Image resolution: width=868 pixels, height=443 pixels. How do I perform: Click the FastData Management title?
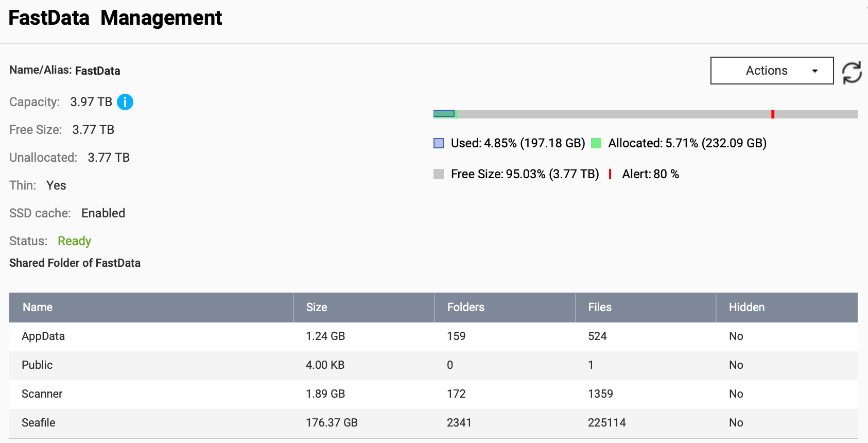(x=115, y=18)
